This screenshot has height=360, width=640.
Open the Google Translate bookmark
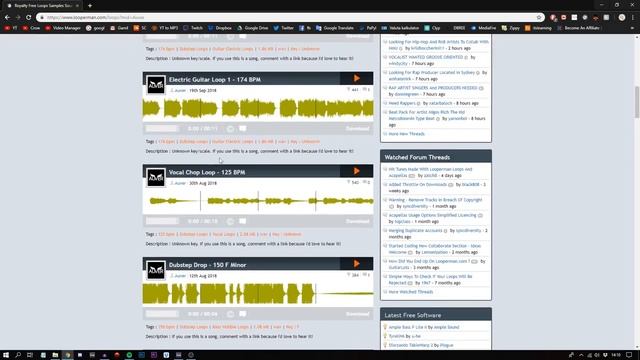[335, 28]
